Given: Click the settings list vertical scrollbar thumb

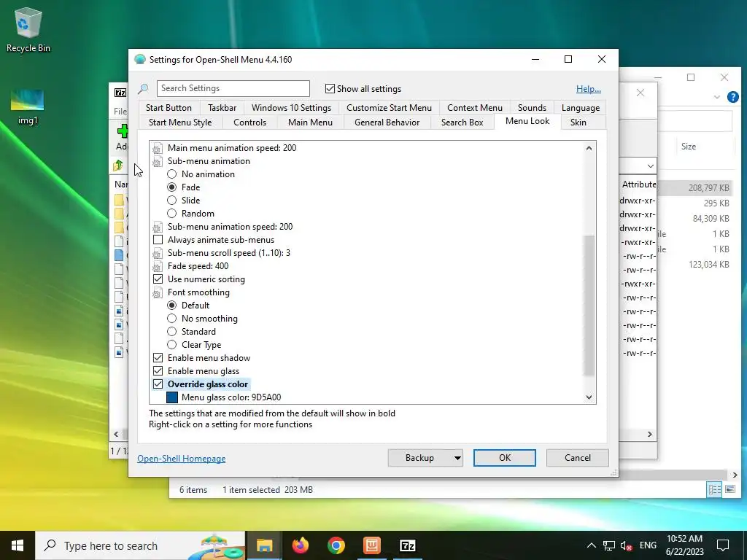Looking at the screenshot, I should 589,305.
